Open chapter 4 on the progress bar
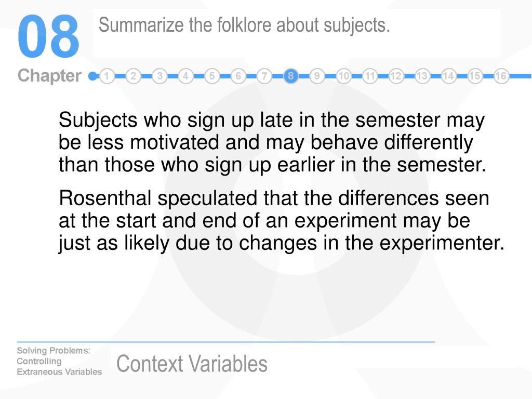This screenshot has height=399, width=532. coord(185,76)
